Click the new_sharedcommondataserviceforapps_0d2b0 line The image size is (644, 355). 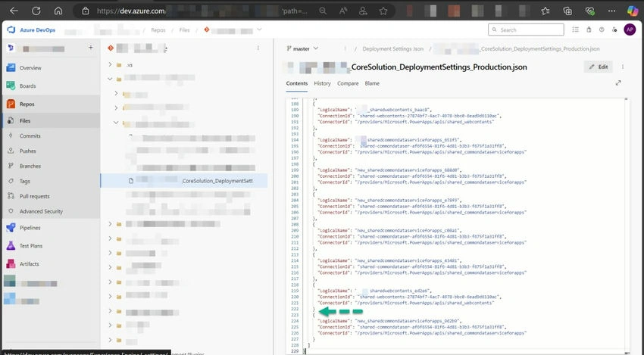[389, 321]
